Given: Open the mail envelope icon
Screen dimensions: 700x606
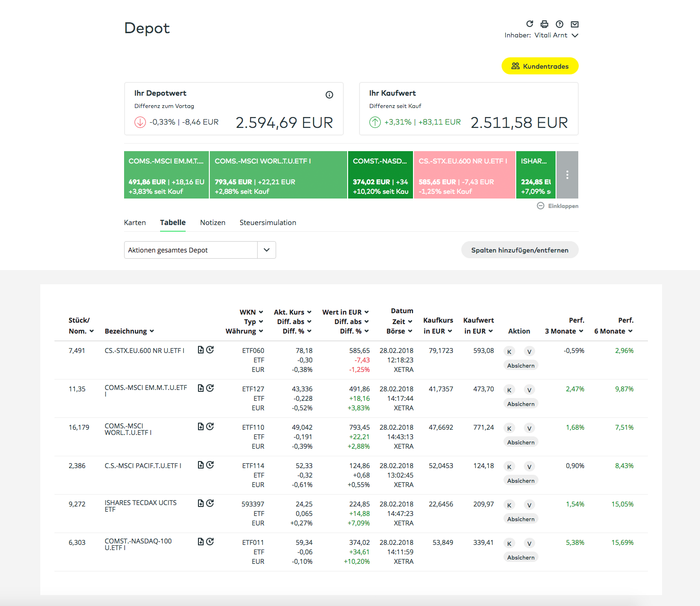Looking at the screenshot, I should pyautogui.click(x=575, y=24).
